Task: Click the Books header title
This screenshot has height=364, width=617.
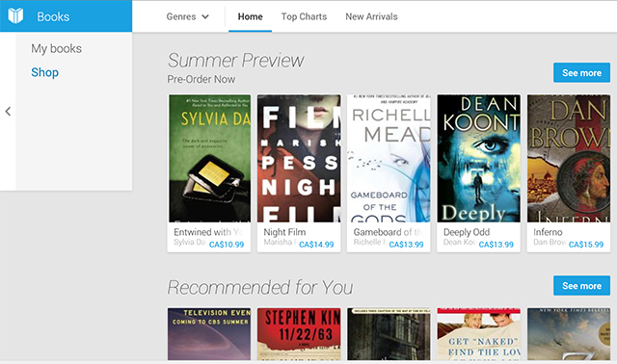Action: 53,16
